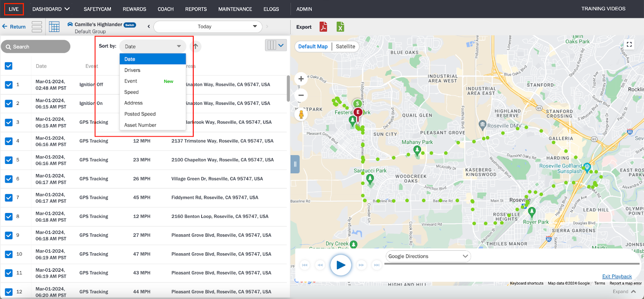The height and width of the screenshot is (299, 644).
Task: Click the red end marker E on map
Action: (x=358, y=113)
